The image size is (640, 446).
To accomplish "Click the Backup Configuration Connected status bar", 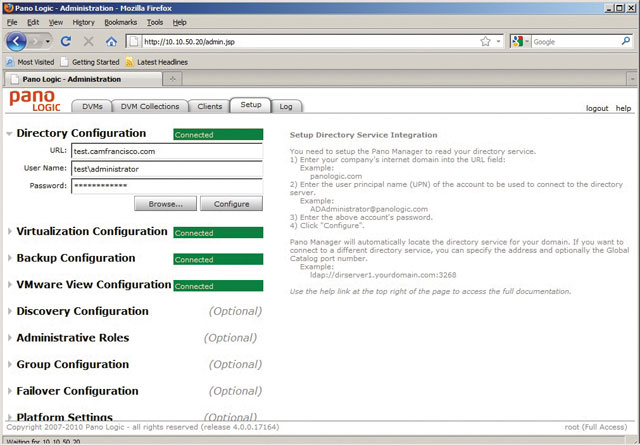I will point(218,259).
